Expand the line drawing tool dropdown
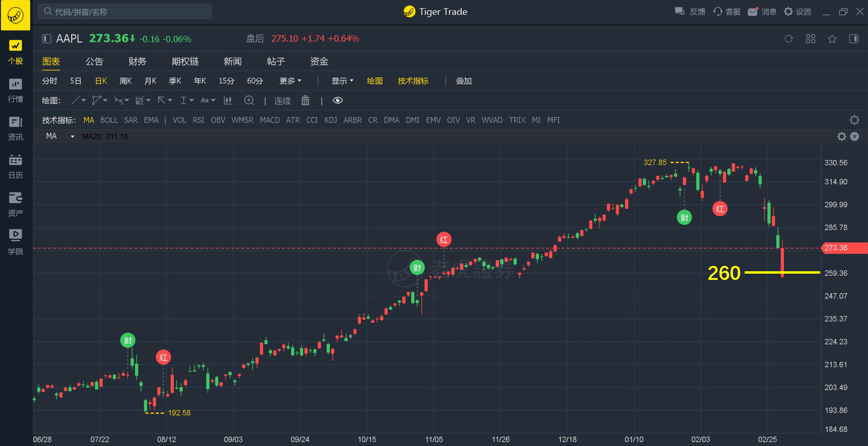Viewport: 868px width, 446px height. tap(84, 100)
